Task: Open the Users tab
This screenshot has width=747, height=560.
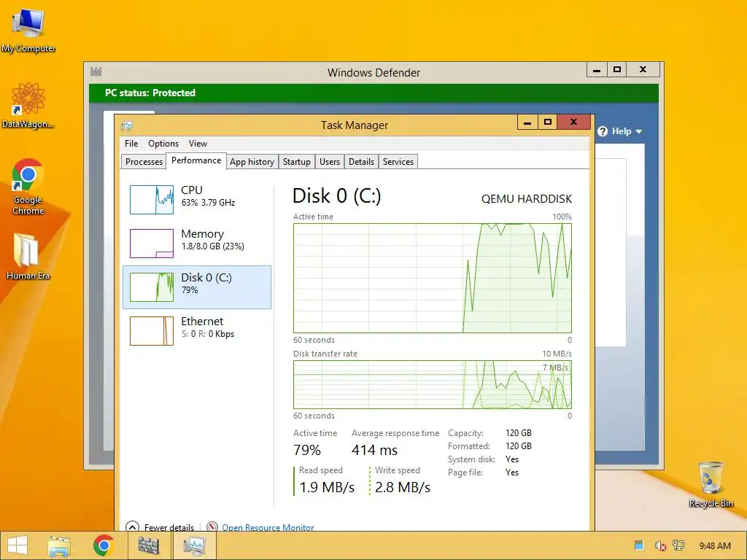Action: 330,161
